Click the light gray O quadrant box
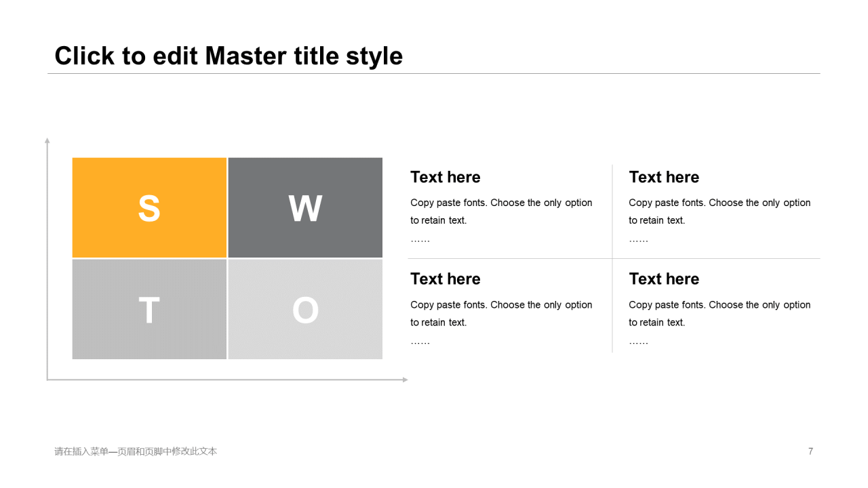Image resolution: width=868 pixels, height=488 pixels. (305, 309)
